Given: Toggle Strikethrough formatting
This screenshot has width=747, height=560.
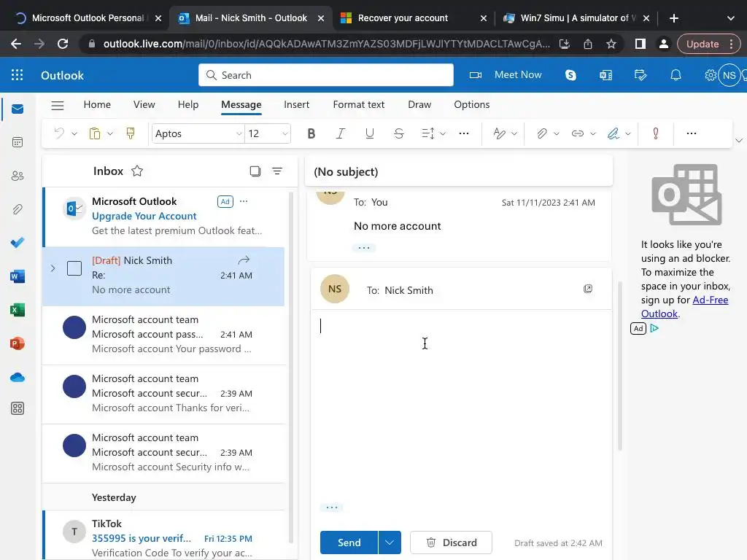Looking at the screenshot, I should [x=399, y=134].
